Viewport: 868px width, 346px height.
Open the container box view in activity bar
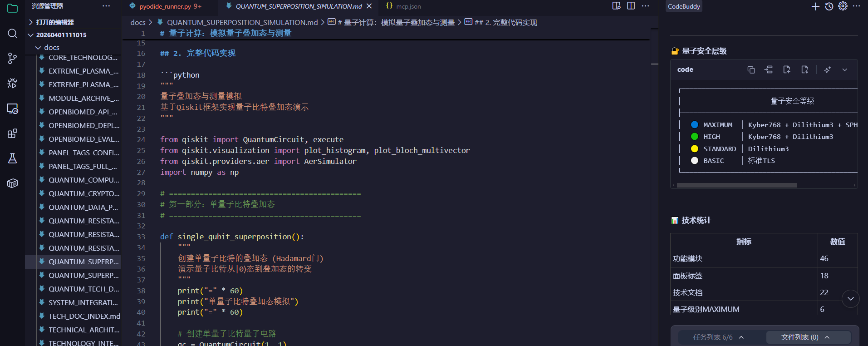tap(12, 183)
